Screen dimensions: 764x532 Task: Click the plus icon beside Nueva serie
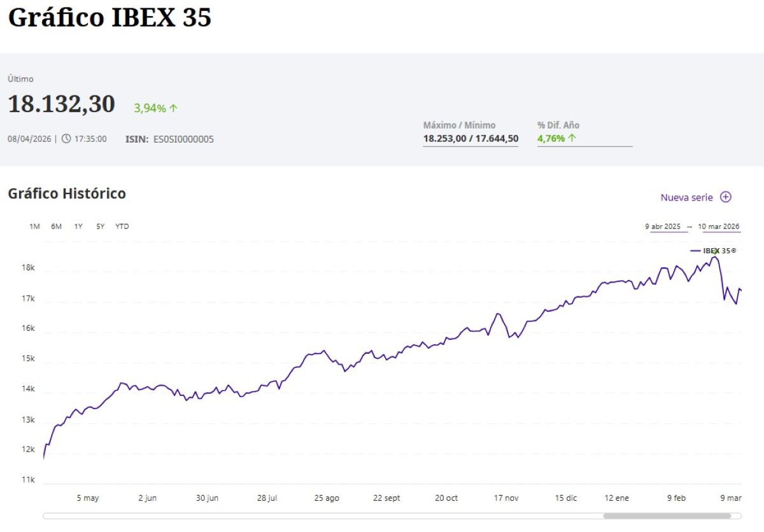pyautogui.click(x=725, y=197)
